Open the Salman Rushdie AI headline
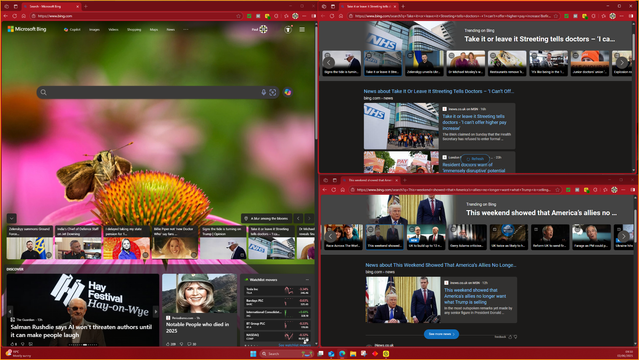 coord(81,331)
